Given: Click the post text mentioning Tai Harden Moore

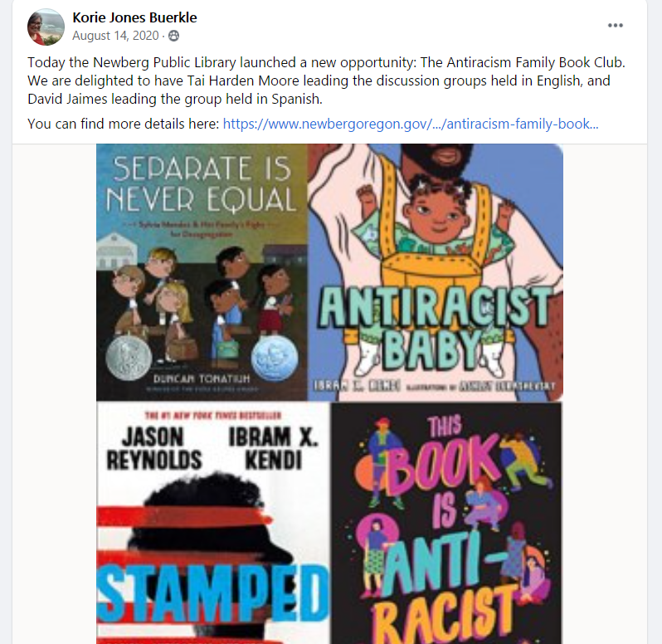Looking at the screenshot, I should click(x=319, y=80).
